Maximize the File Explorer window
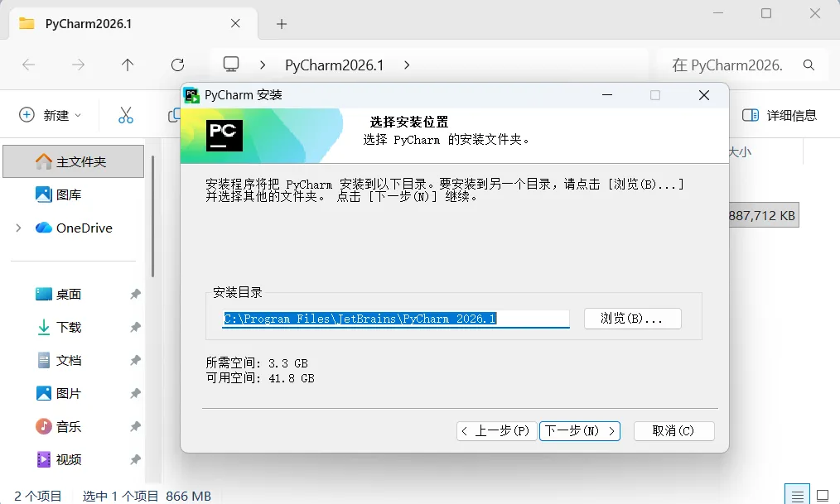Image resolution: width=840 pixels, height=504 pixels. point(766,13)
